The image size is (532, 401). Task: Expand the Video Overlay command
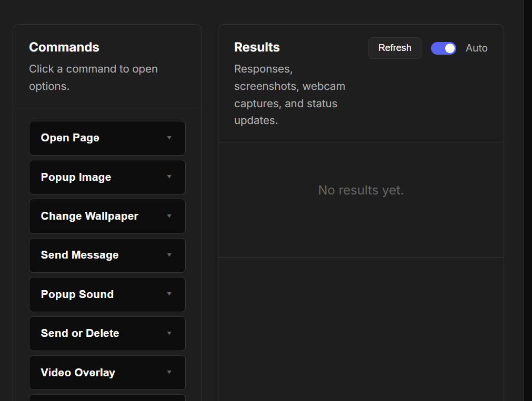click(107, 373)
